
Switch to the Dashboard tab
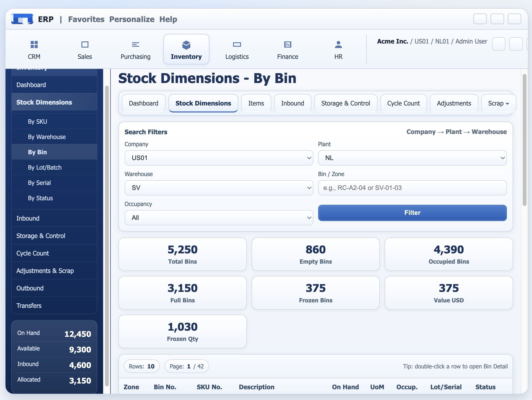(144, 103)
